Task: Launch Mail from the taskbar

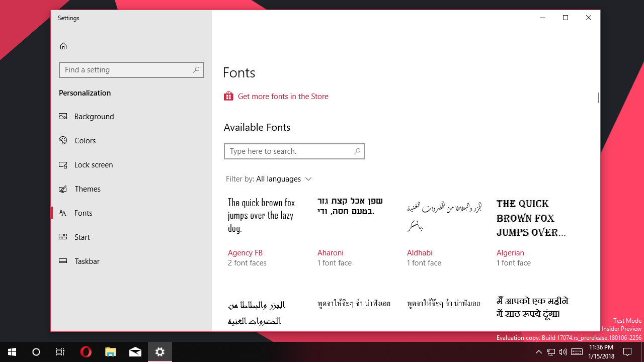Action: tap(135, 352)
